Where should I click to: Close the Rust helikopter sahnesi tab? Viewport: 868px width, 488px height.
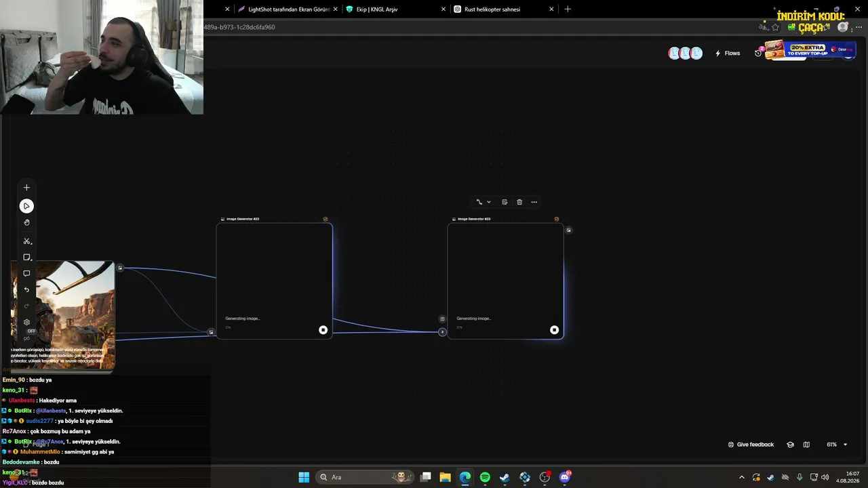click(x=551, y=9)
